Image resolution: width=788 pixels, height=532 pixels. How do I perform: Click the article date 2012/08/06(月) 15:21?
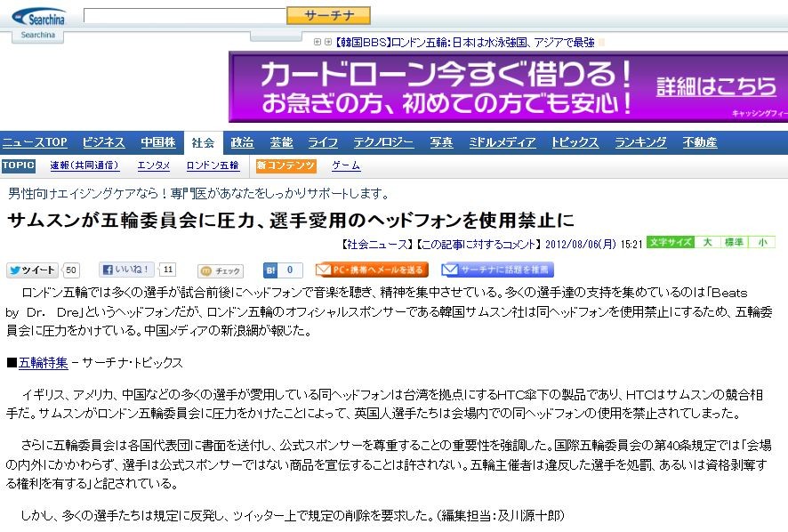tap(594, 245)
